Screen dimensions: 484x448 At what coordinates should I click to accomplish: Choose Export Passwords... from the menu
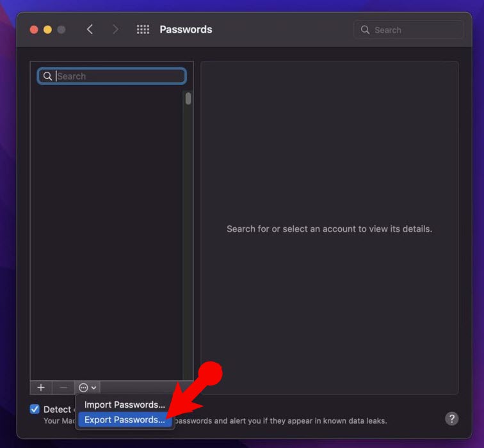coord(125,420)
